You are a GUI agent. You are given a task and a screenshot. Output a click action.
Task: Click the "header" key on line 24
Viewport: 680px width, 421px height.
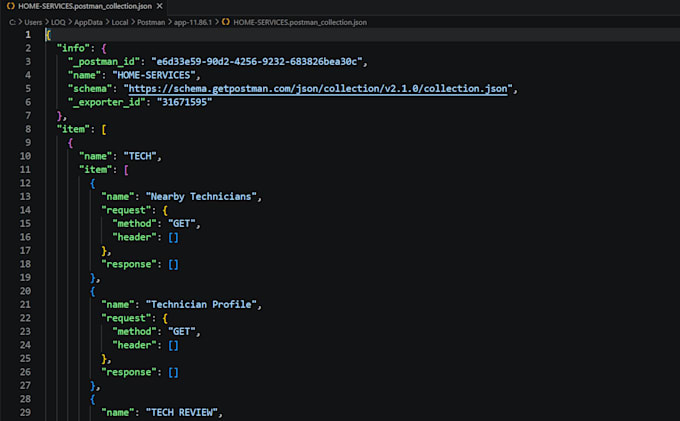click(134, 345)
